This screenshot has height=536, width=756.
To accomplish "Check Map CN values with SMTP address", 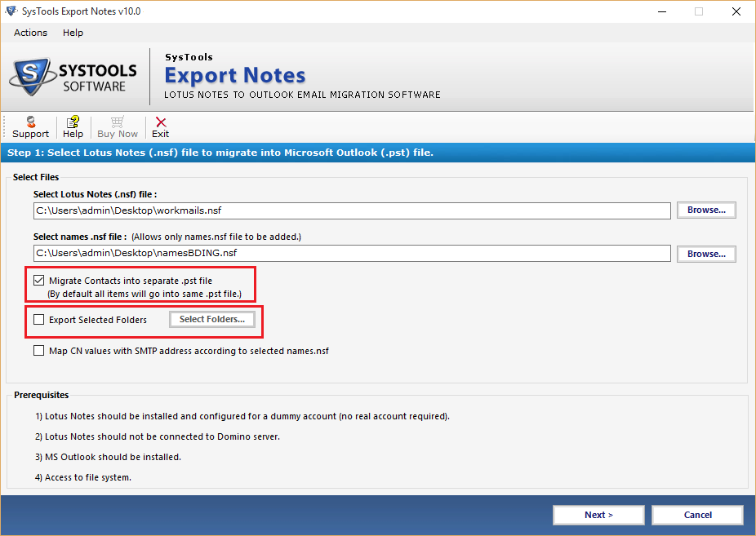I will coord(39,351).
